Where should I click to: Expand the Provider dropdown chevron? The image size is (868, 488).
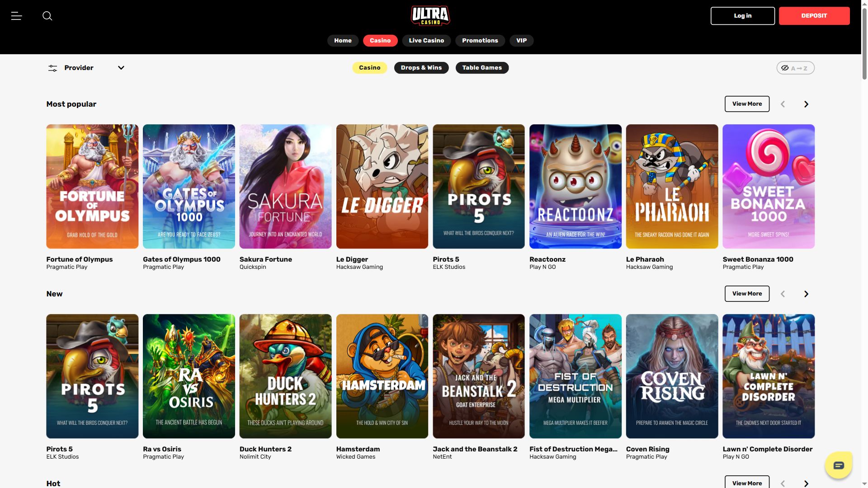121,68
